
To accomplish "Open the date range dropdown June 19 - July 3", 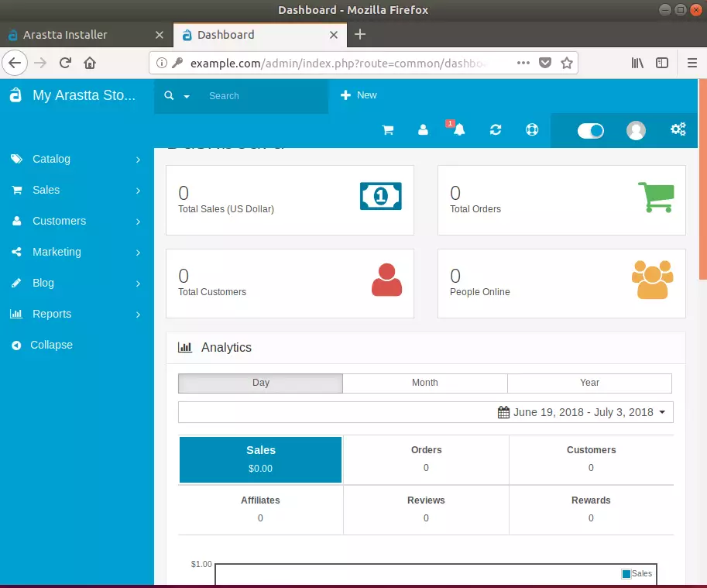I will (426, 412).
